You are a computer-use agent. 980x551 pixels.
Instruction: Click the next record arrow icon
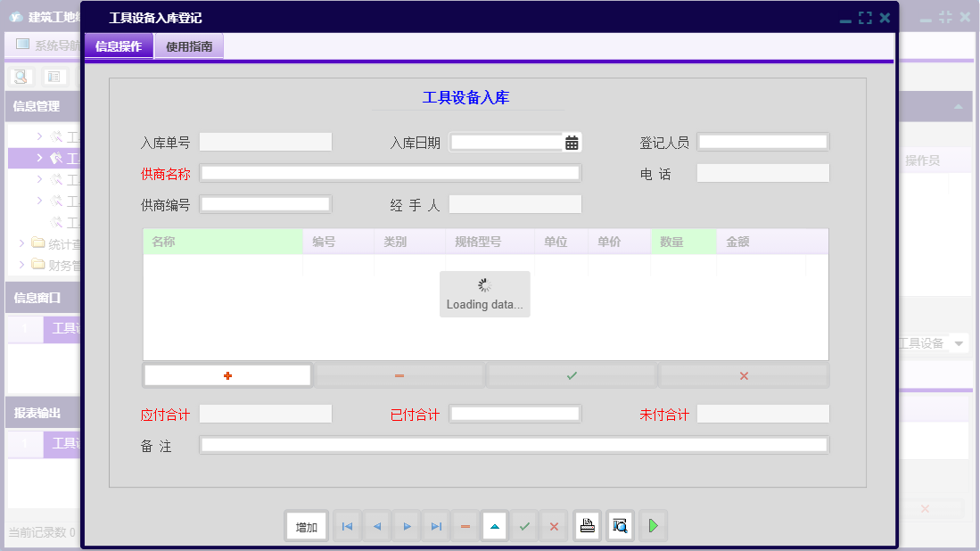[406, 526]
